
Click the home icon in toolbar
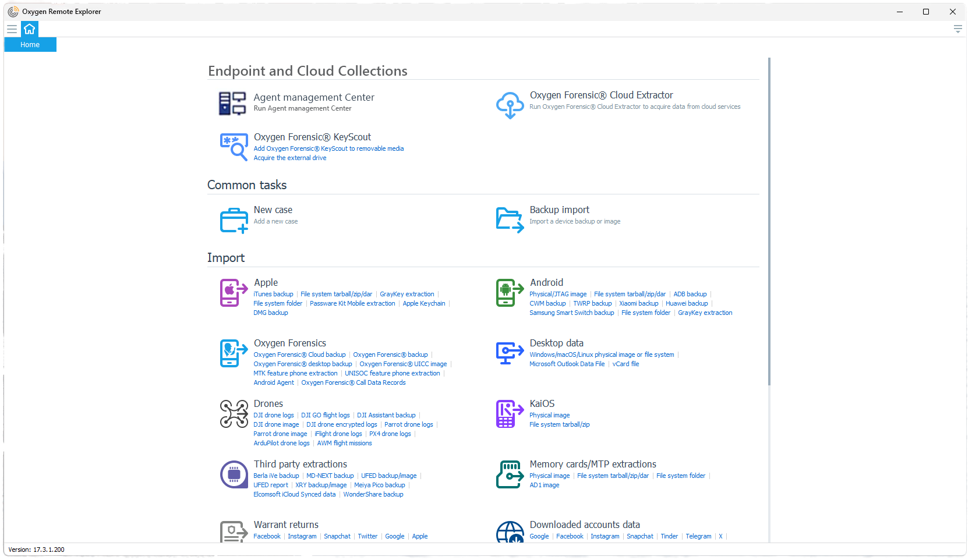[x=30, y=29]
